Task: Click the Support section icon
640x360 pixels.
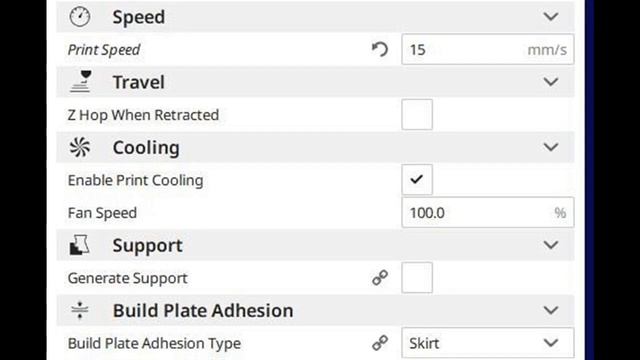Action: pyautogui.click(x=80, y=245)
